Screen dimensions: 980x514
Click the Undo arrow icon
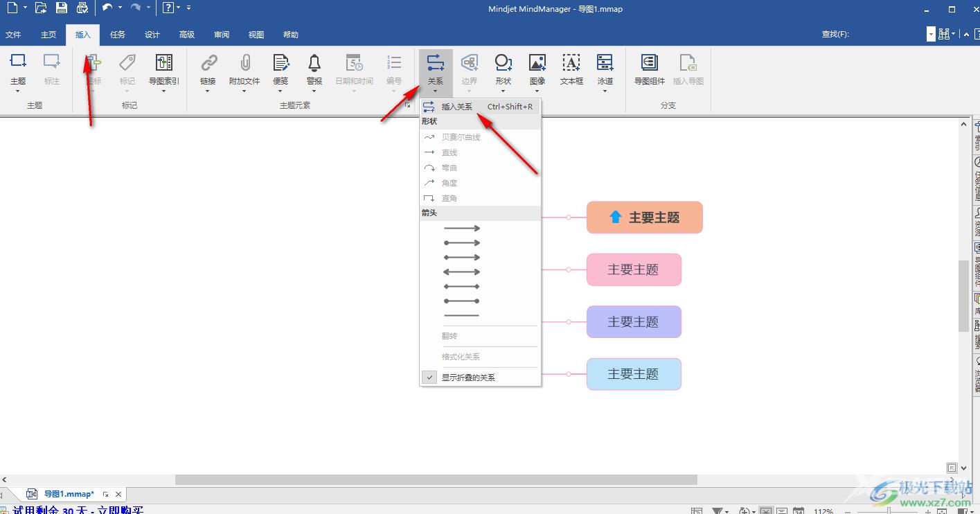107,8
